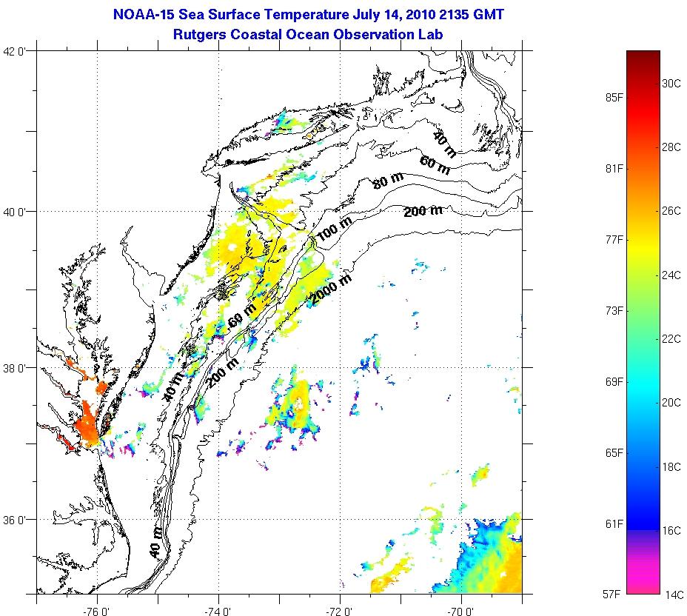Click the 2000 m depth contour label

click(331, 289)
